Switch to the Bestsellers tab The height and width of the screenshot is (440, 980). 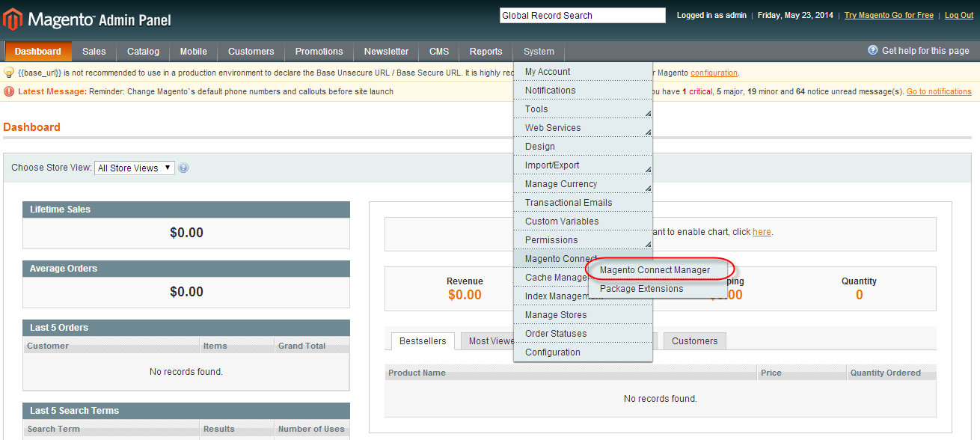pyautogui.click(x=423, y=341)
